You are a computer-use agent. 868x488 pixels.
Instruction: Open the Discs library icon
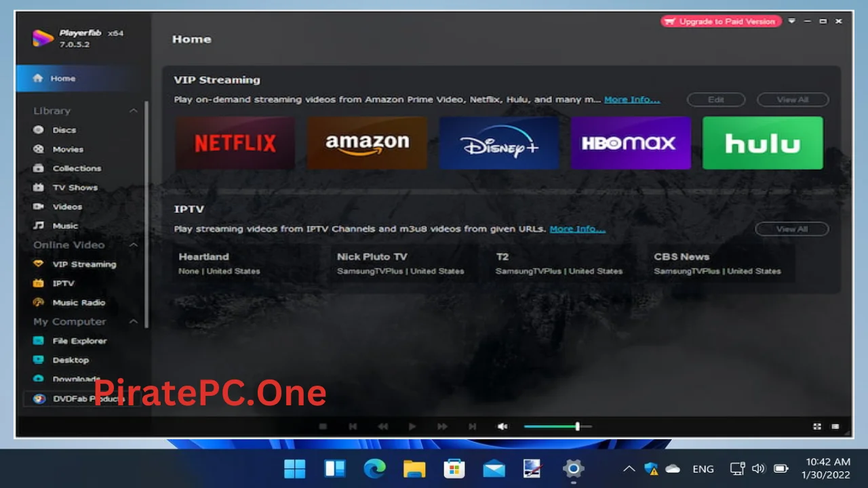tap(39, 130)
